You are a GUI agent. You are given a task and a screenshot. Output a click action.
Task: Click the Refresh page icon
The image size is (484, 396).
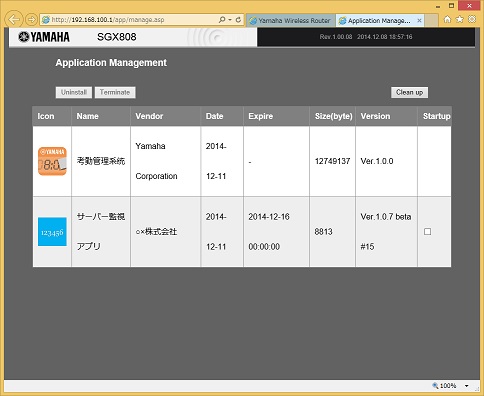click(x=238, y=20)
